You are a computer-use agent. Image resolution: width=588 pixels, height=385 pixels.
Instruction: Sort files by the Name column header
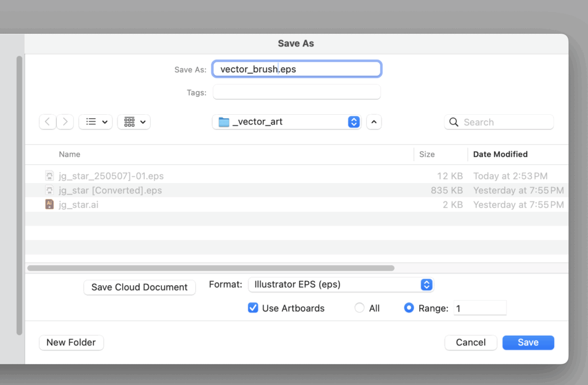[x=69, y=154]
